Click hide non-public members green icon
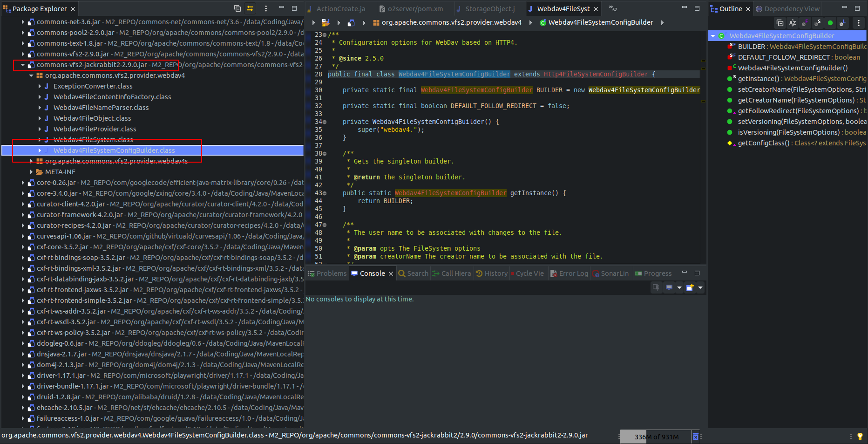 click(830, 23)
